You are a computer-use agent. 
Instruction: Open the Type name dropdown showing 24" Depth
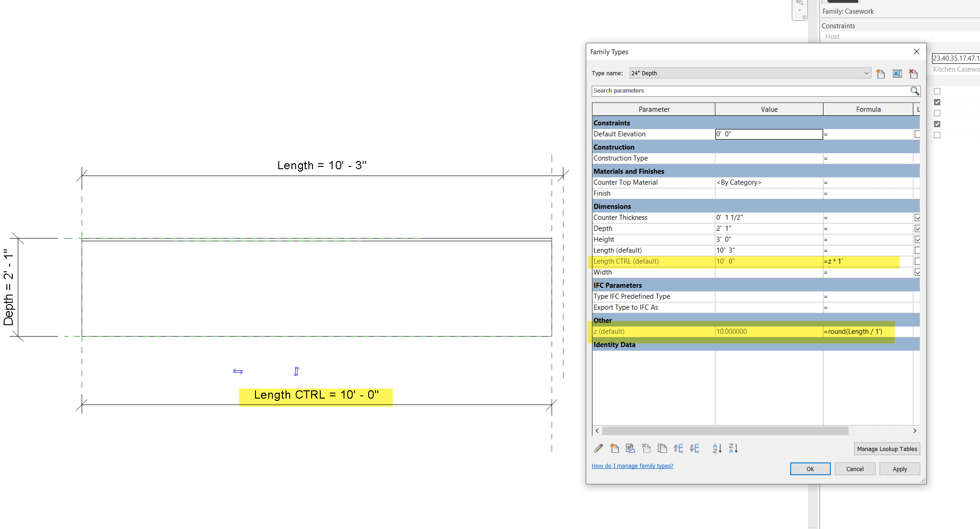pos(866,73)
